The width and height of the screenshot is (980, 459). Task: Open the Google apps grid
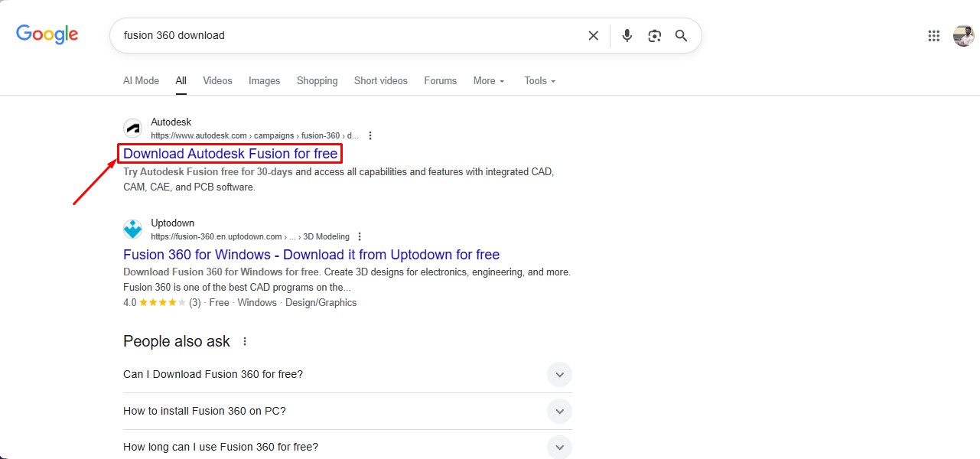(x=934, y=36)
